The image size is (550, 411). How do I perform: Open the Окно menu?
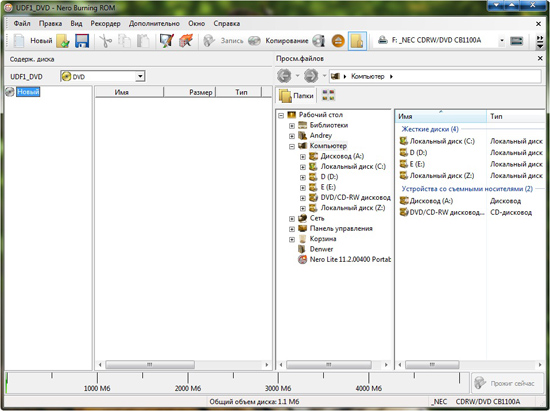tap(196, 23)
